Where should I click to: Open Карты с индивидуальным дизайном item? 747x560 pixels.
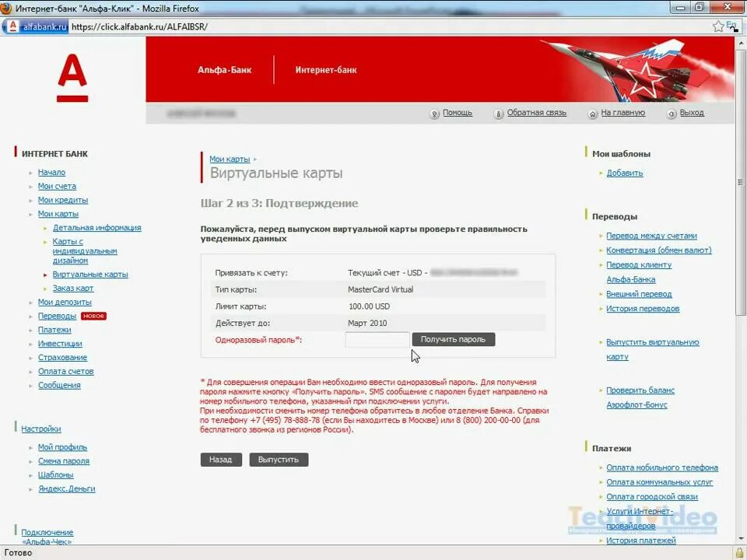tap(85, 251)
